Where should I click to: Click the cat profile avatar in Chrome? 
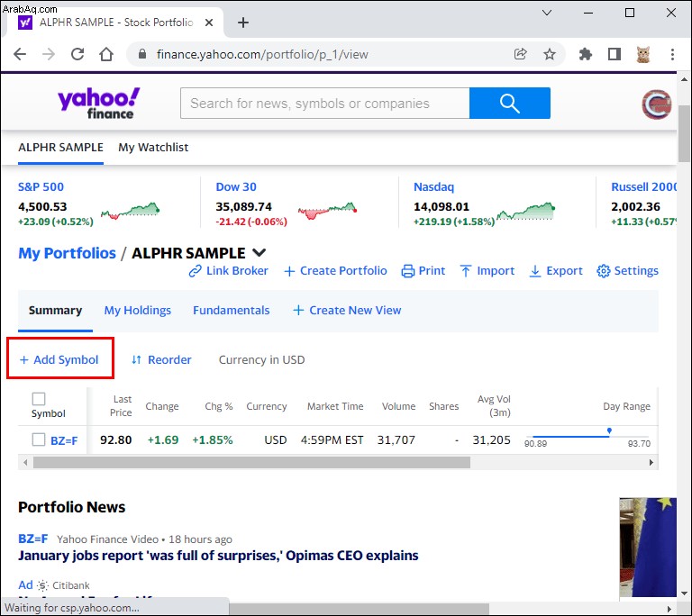pyautogui.click(x=643, y=54)
